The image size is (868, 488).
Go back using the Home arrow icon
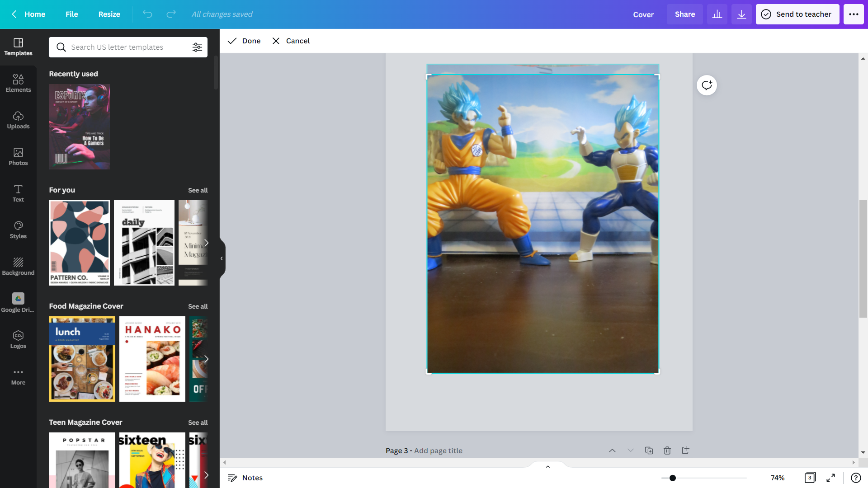click(14, 14)
